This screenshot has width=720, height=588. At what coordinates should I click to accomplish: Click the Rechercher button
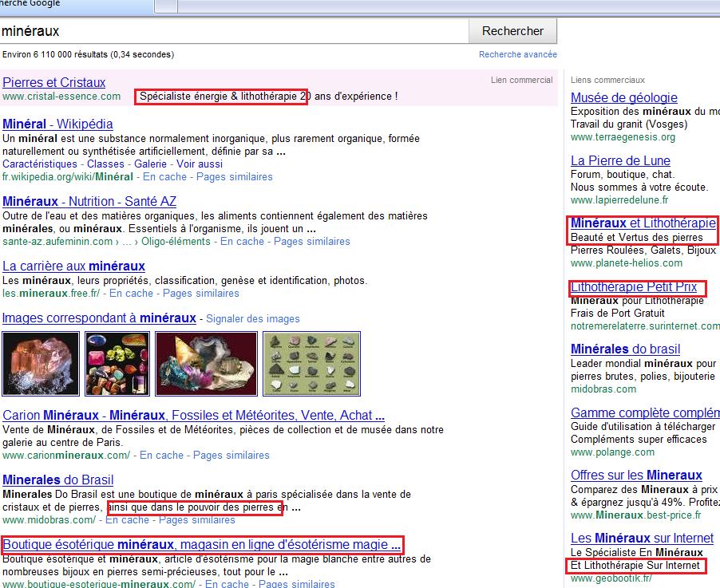(x=512, y=31)
